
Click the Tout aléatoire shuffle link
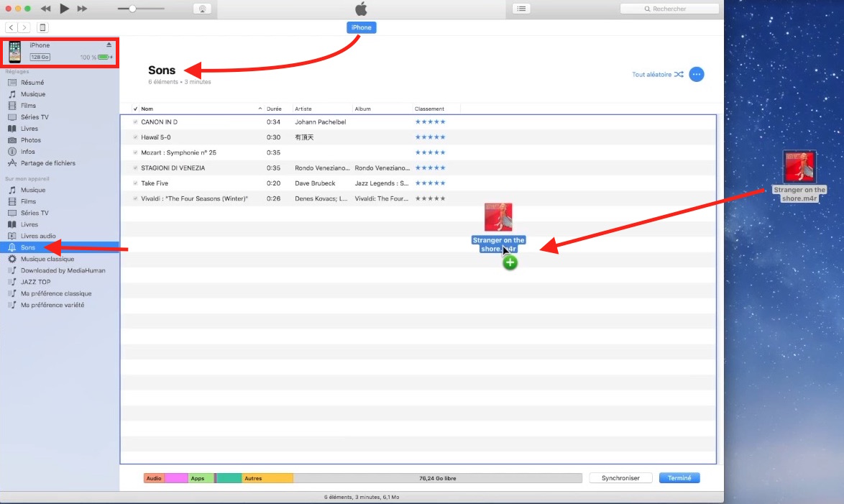tap(658, 74)
